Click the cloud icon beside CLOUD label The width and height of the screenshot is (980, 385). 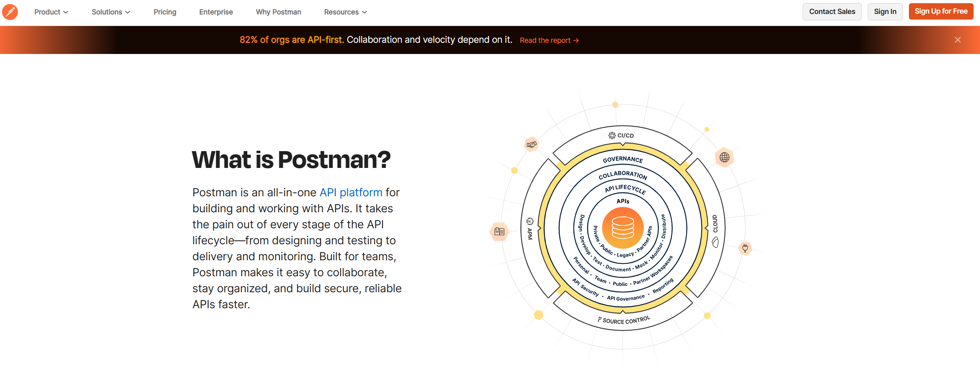(715, 242)
